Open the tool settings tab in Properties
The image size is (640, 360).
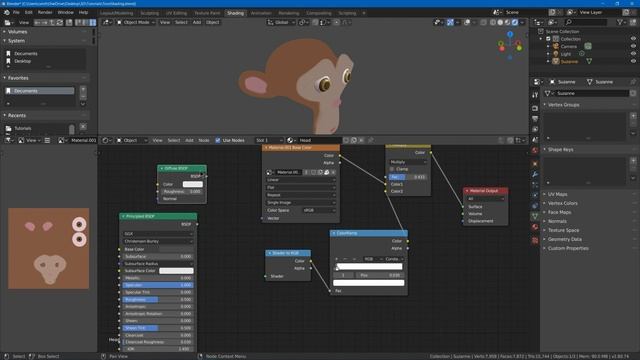pyautogui.click(x=535, y=95)
